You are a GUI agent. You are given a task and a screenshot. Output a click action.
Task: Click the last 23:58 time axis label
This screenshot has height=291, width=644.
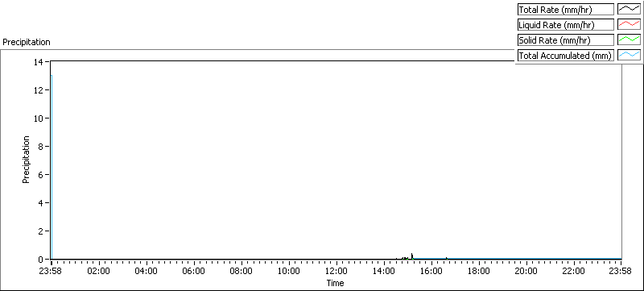621,271
